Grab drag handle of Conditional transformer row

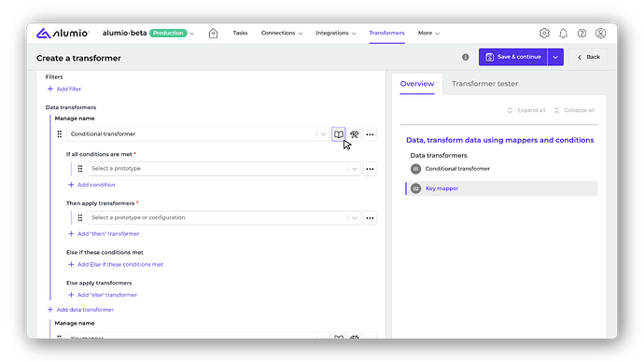tap(60, 134)
